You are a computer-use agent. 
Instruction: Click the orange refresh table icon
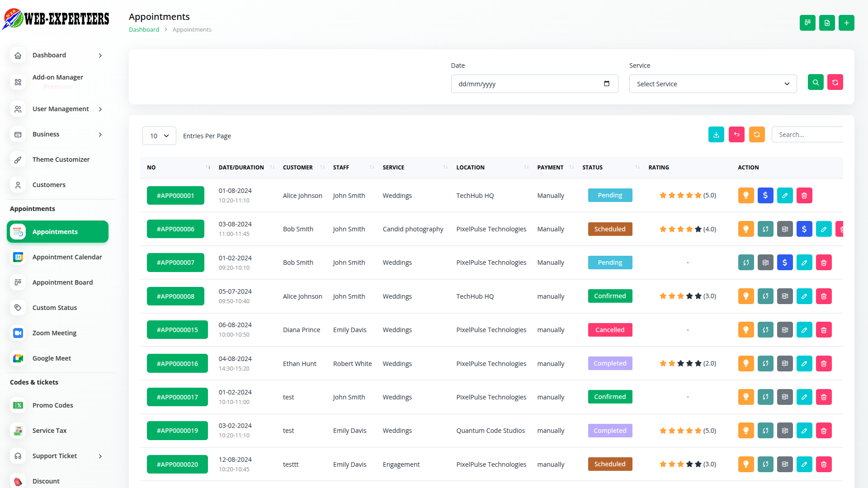point(757,135)
